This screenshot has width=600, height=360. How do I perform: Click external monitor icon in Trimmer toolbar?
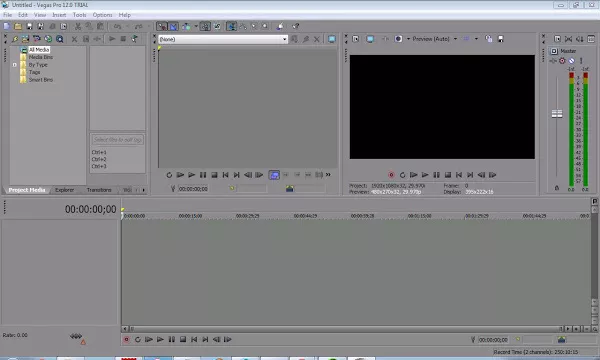[x=332, y=39]
